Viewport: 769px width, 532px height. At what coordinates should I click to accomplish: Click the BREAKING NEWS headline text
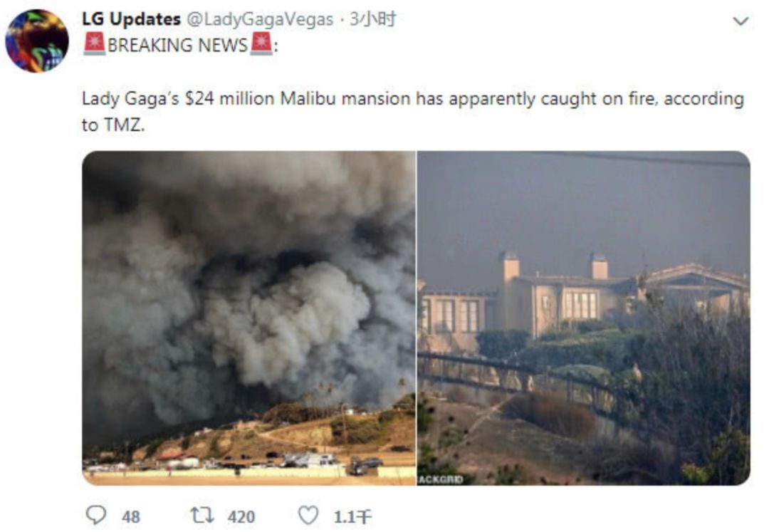tap(177, 45)
